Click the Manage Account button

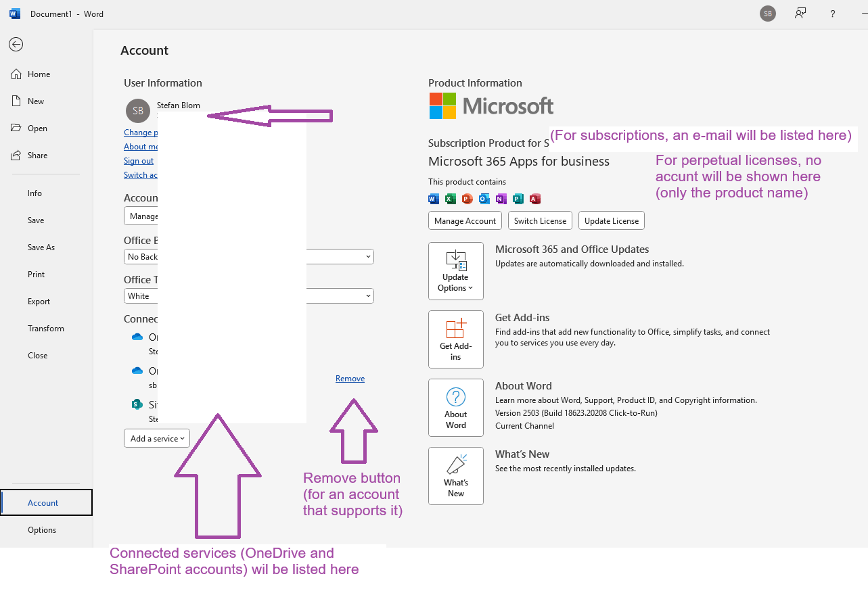(465, 220)
